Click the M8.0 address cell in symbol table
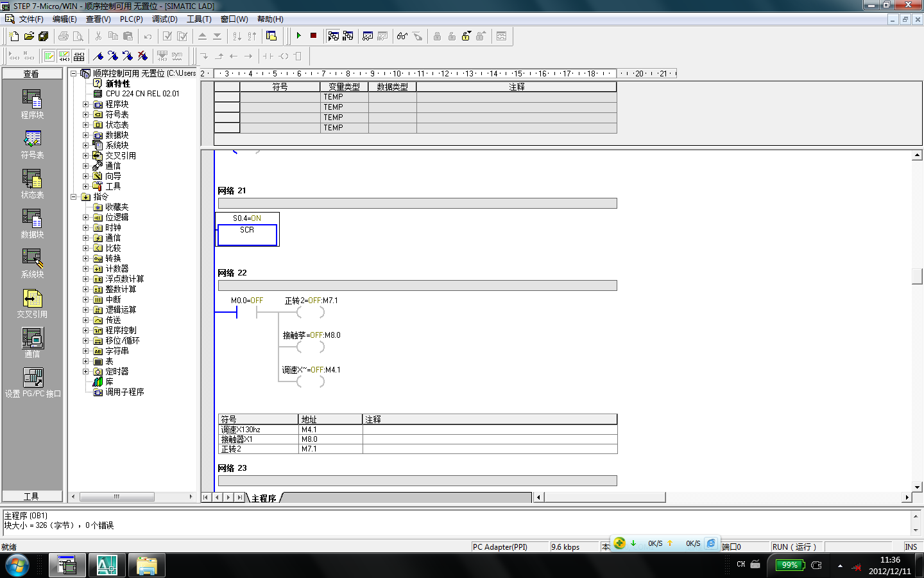The width and height of the screenshot is (924, 578). (x=330, y=439)
